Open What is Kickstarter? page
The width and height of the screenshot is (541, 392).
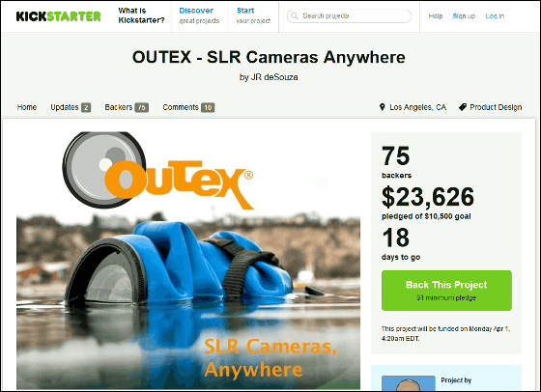[141, 15]
